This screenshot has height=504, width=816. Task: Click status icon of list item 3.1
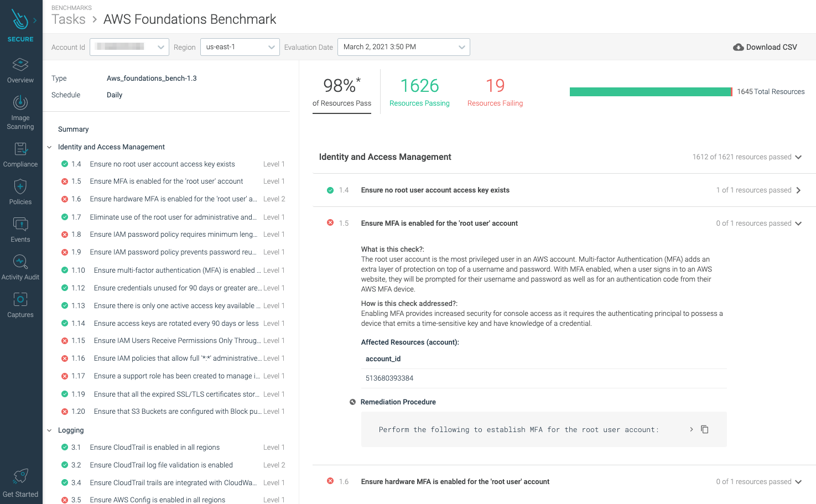pos(65,448)
